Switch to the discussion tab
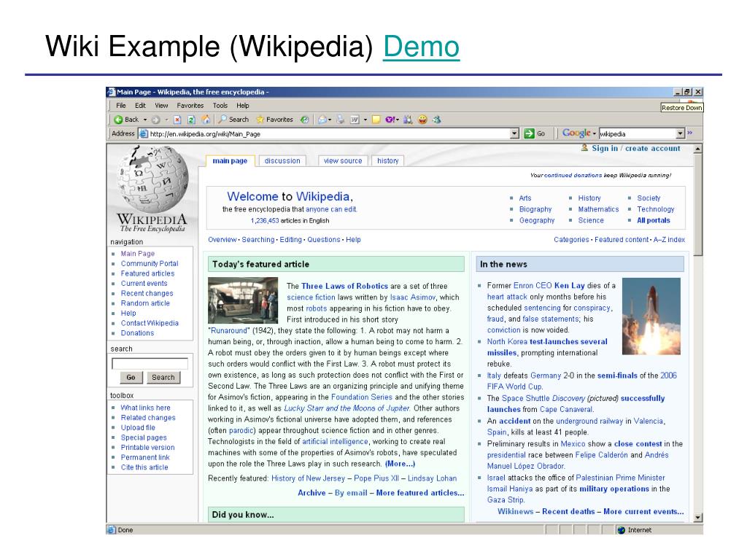747x560 pixels. pos(282,161)
